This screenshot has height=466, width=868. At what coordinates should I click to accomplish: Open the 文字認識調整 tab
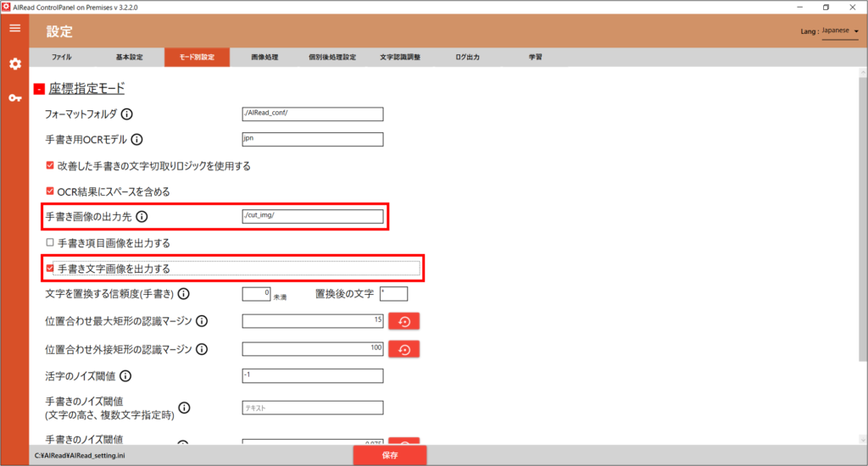click(x=400, y=57)
